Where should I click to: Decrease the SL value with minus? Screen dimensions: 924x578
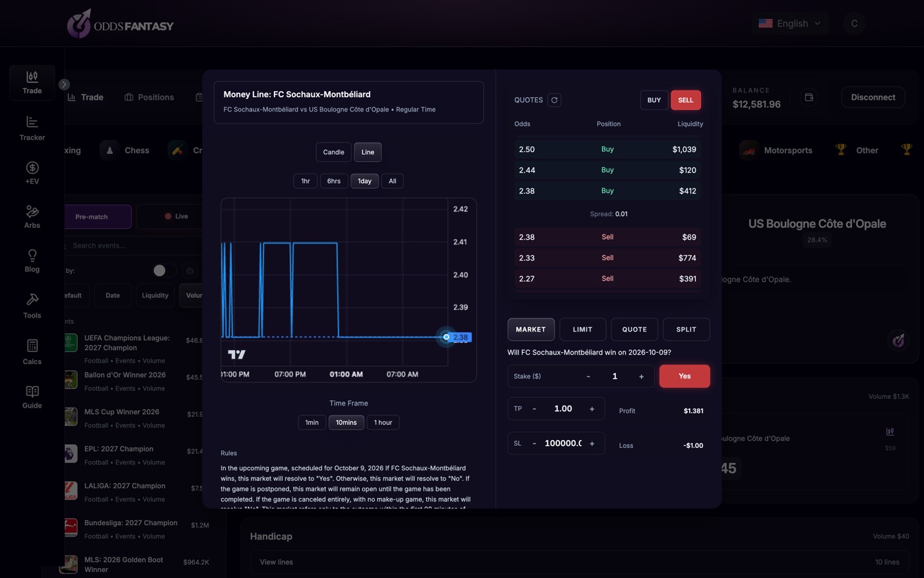pyautogui.click(x=534, y=443)
